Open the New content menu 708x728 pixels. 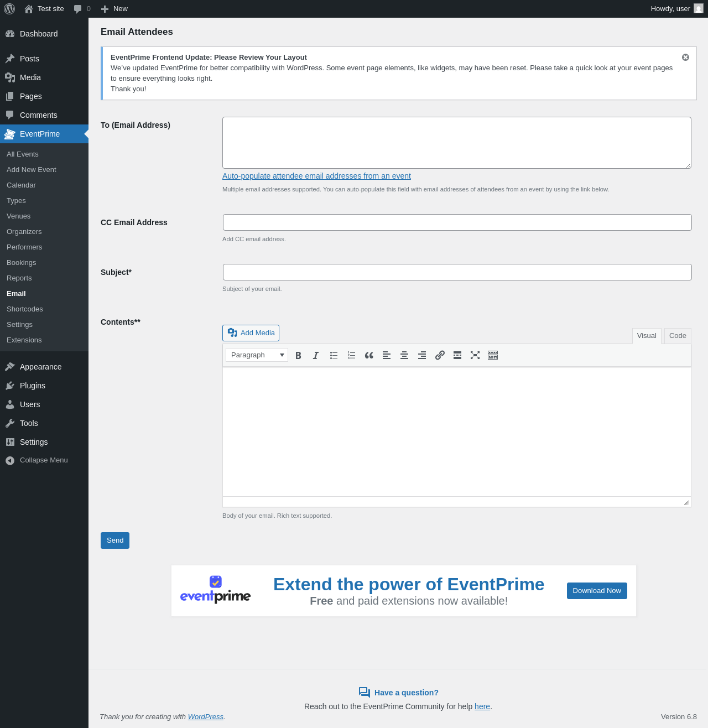pos(114,9)
